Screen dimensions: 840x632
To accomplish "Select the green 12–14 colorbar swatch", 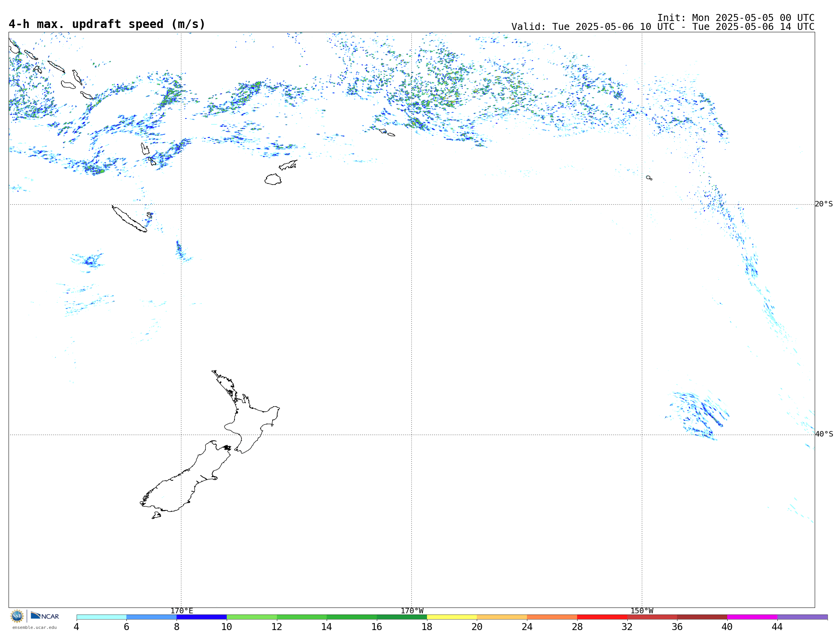I will tap(302, 617).
